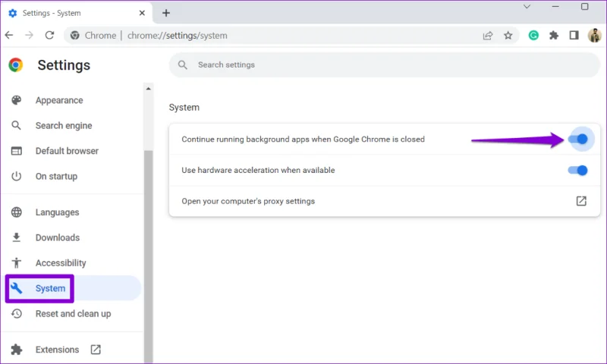This screenshot has height=364, width=607.
Task: Click the Accessibility figure icon
Action: tap(16, 263)
